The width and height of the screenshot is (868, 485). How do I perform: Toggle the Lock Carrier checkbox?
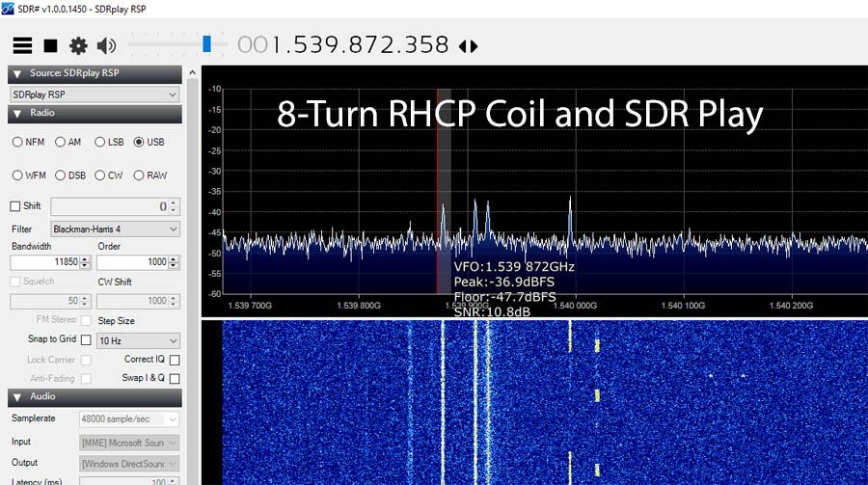(x=86, y=360)
